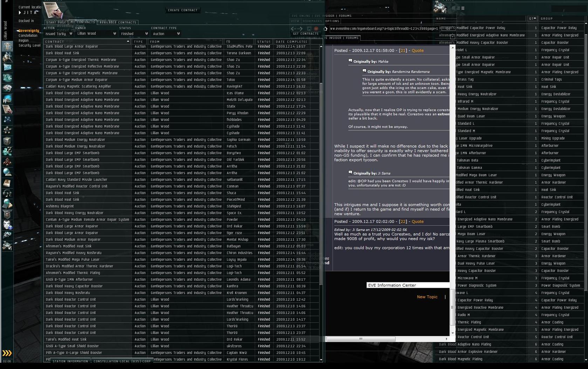Screen dimensions: 588x369
Task: Open the Assets crate icon in the sidebar
Action: click(x=7, y=141)
